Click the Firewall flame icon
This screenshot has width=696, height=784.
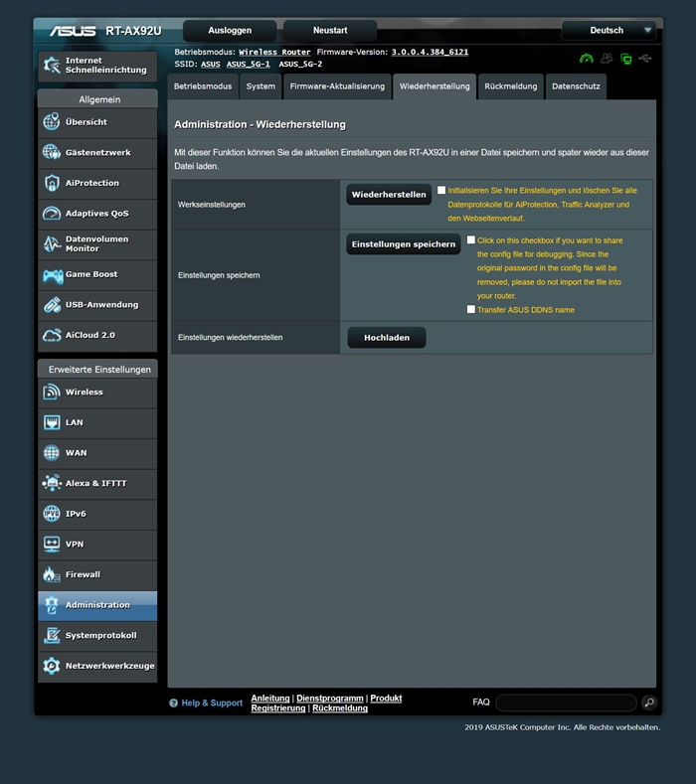pos(52,574)
